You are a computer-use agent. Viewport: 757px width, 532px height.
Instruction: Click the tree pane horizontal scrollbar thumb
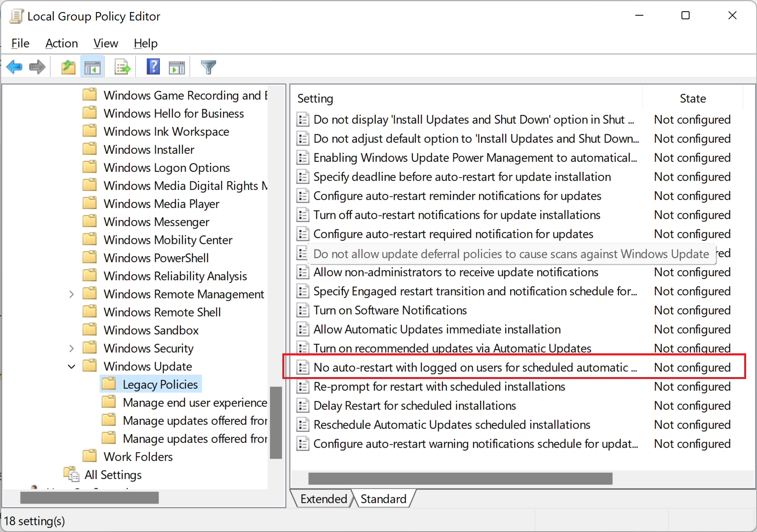89,498
